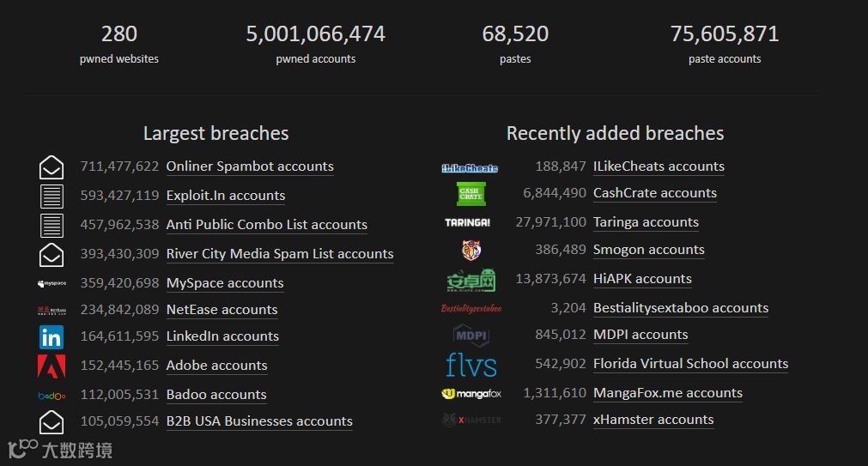Click the Smogon tiger logo icon

coord(471,251)
